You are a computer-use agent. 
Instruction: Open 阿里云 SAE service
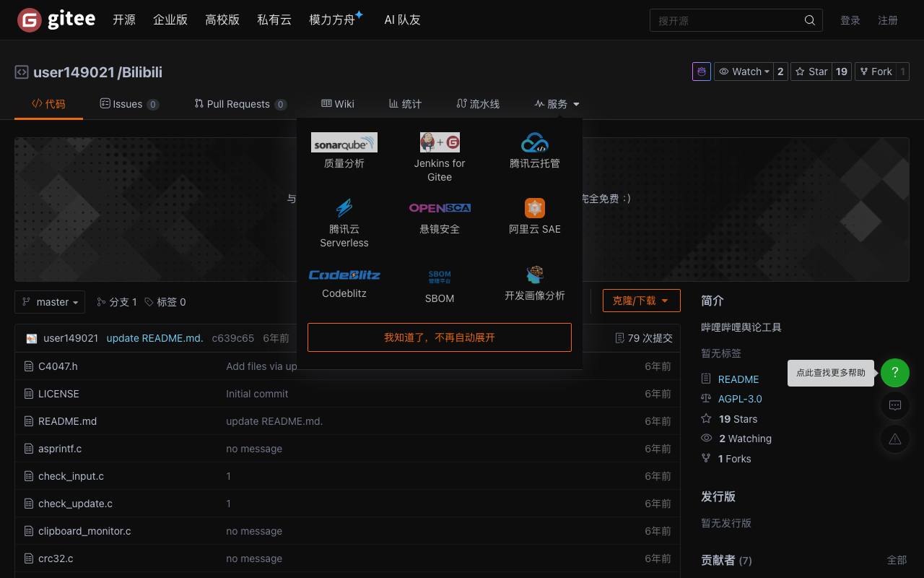[535, 217]
